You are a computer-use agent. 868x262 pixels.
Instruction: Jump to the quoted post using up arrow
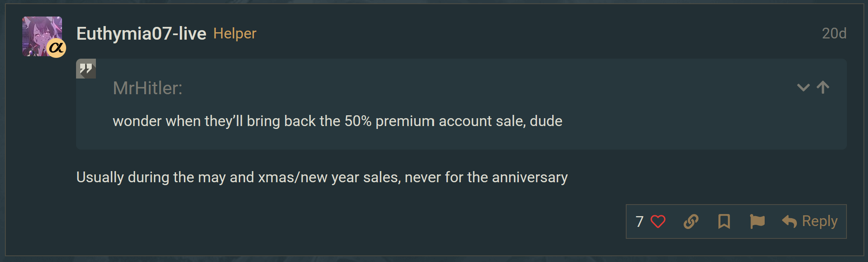click(x=823, y=87)
